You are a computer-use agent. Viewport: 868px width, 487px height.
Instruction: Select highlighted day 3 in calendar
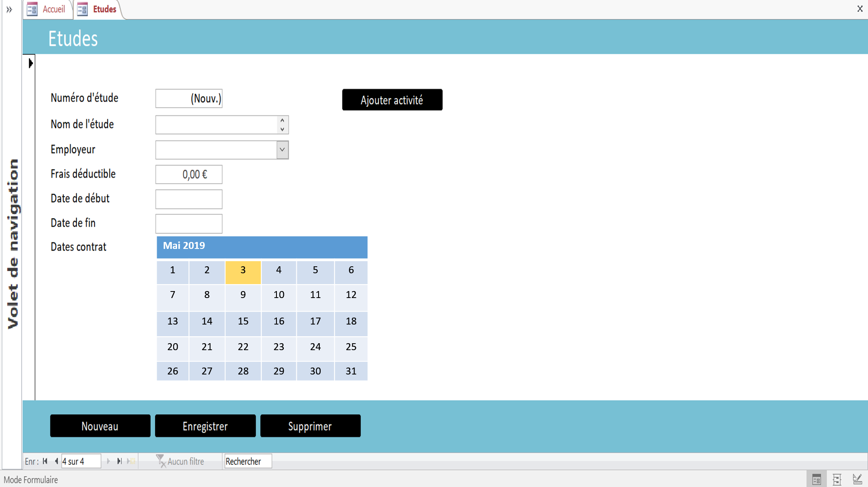click(x=243, y=272)
